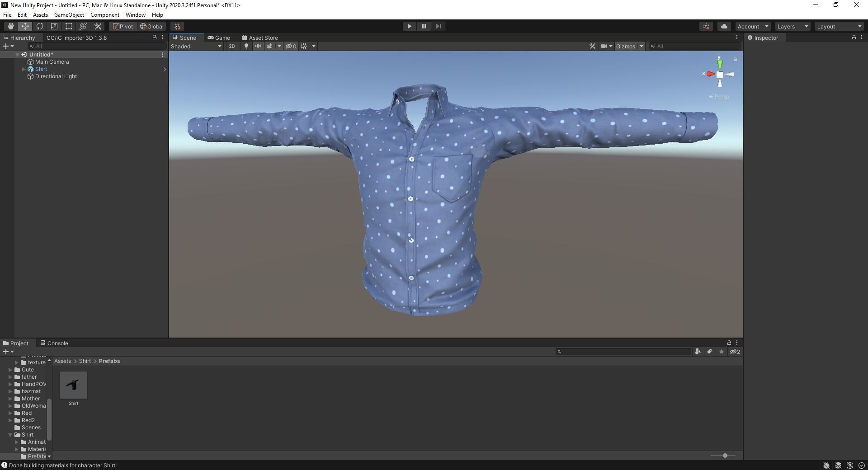Open the custom editor tools icon

98,26
